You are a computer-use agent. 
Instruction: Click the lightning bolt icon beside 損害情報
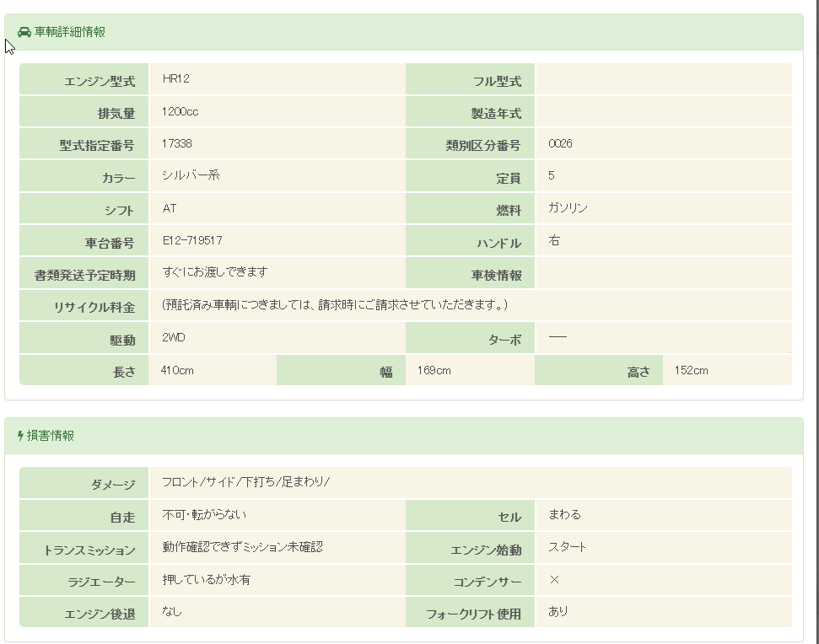tap(20, 436)
